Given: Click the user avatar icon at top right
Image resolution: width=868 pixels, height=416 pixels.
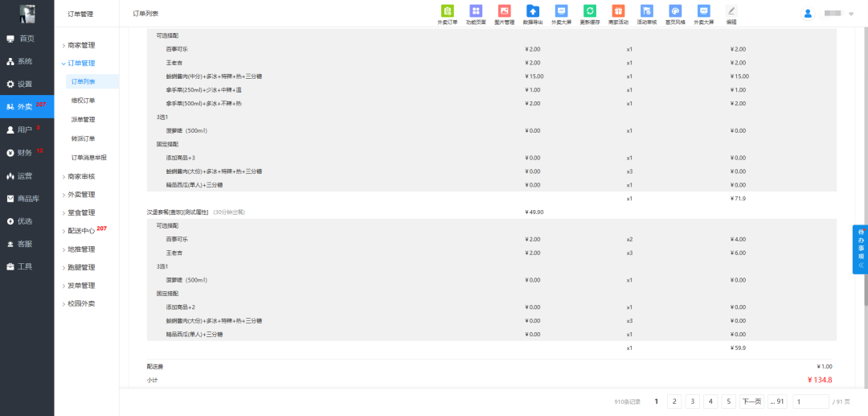Looking at the screenshot, I should coord(808,14).
